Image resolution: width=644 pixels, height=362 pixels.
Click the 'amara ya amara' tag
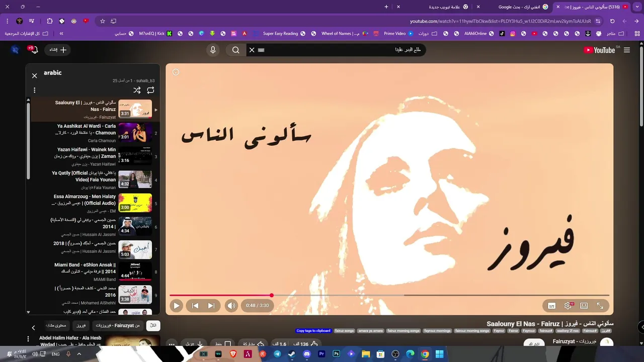click(371, 331)
